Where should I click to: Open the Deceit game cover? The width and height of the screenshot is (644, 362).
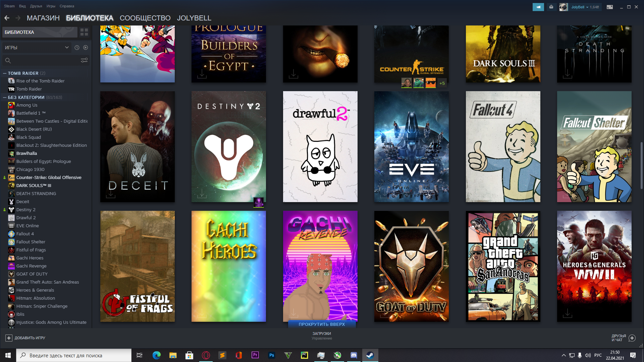coord(138,146)
